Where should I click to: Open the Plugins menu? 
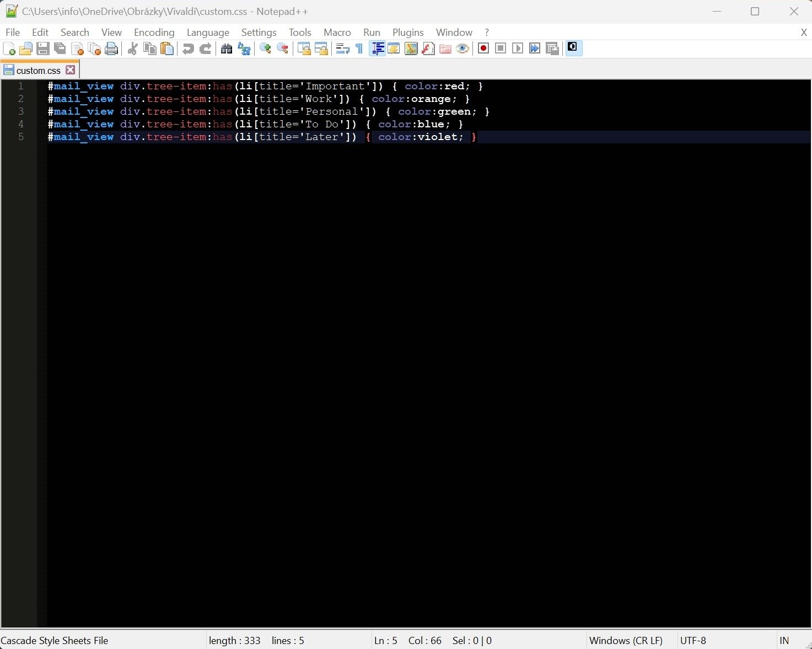pyautogui.click(x=408, y=33)
